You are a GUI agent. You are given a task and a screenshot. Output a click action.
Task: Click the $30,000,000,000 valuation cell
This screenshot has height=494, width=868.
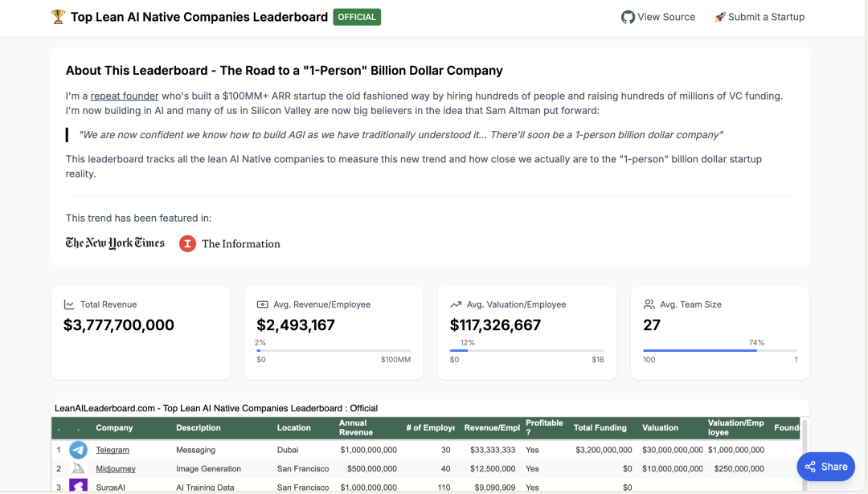click(673, 450)
